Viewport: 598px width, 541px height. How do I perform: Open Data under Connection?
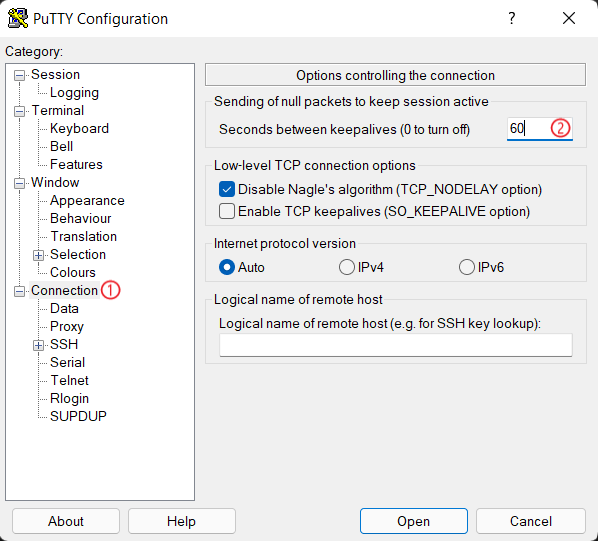coord(64,308)
